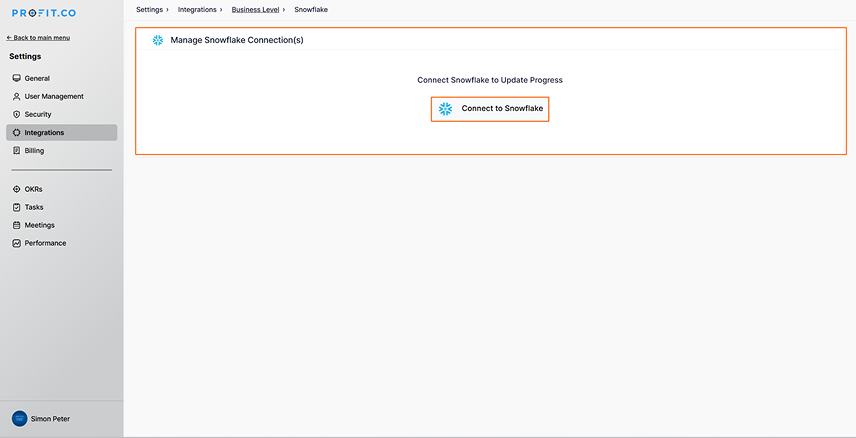The image size is (856, 438).
Task: Click the Simon Peter user name
Action: pos(50,419)
